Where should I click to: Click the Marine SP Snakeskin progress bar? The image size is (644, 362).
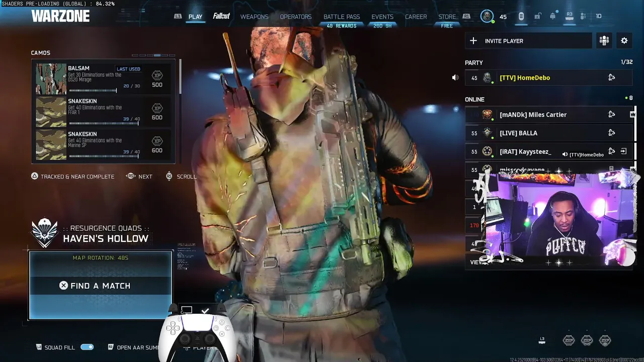[x=104, y=156]
